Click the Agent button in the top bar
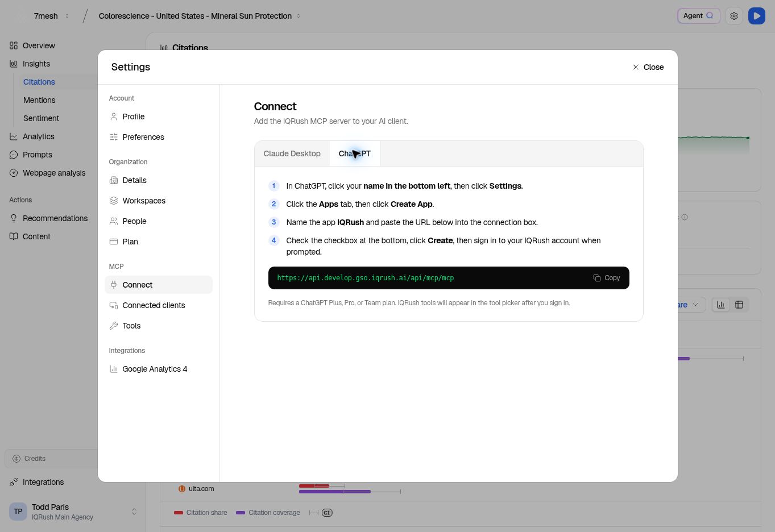Image resolution: width=775 pixels, height=532 pixels. [x=699, y=16]
